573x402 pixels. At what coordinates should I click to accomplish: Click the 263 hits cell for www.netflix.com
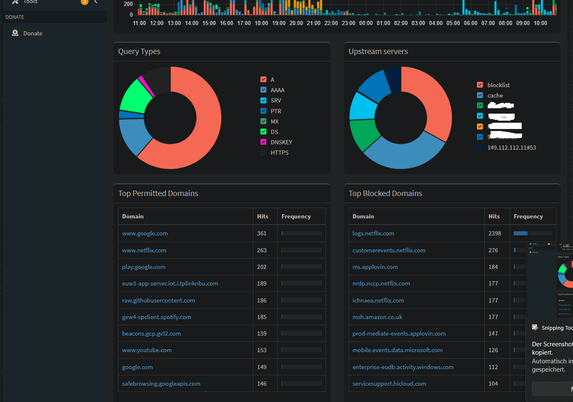point(265,250)
